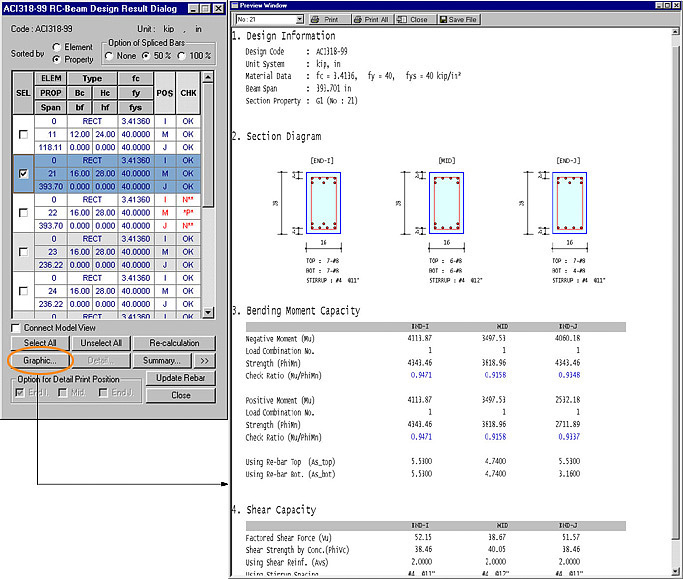The width and height of the screenshot is (683, 579).
Task: Choose None for Option of Spliced Bars
Action: point(109,56)
